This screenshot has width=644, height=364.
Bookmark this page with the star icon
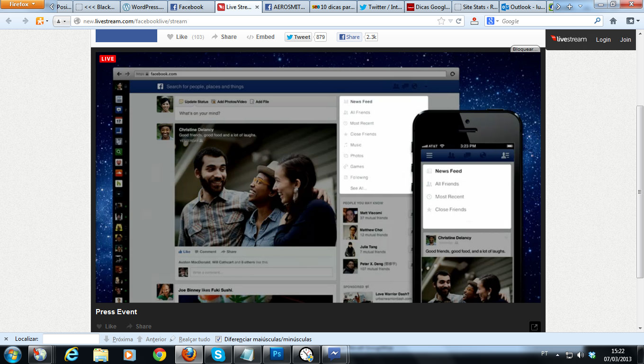click(x=441, y=21)
